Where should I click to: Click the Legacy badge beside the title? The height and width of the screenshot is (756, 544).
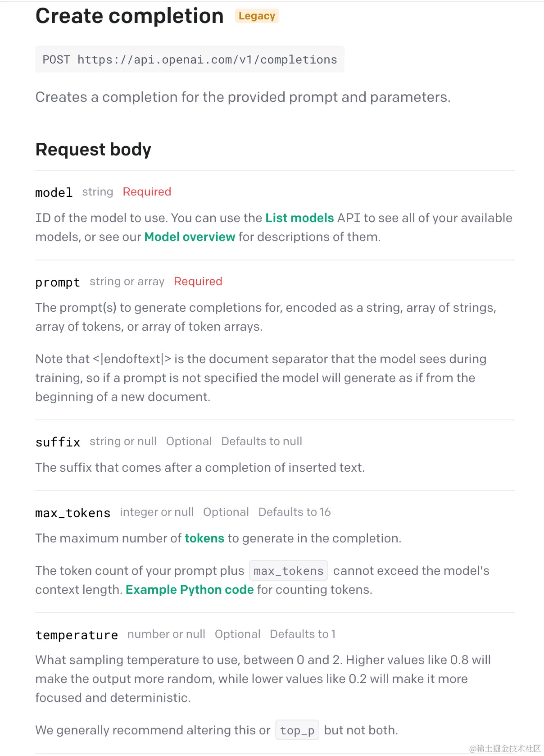pos(257,16)
